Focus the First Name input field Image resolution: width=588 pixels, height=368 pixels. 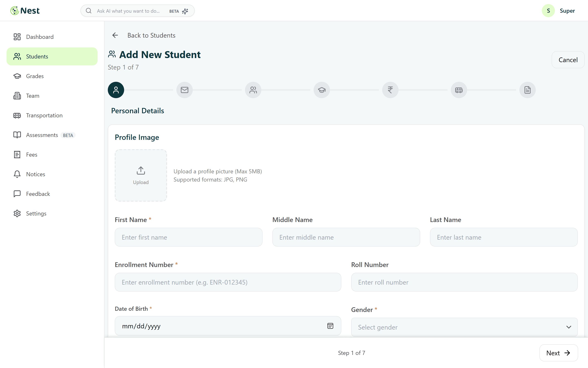[x=189, y=237]
